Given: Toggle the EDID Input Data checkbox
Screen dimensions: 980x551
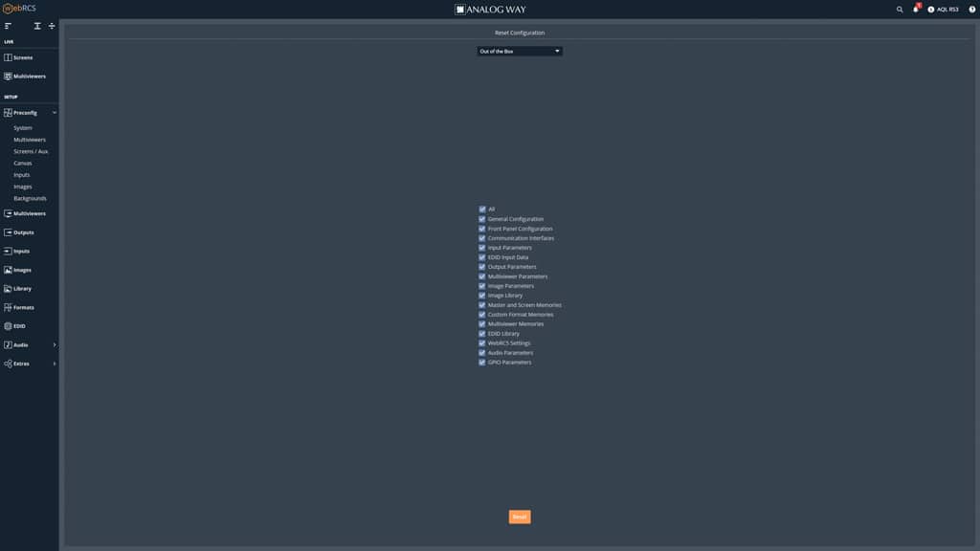Looking at the screenshot, I should coord(482,257).
